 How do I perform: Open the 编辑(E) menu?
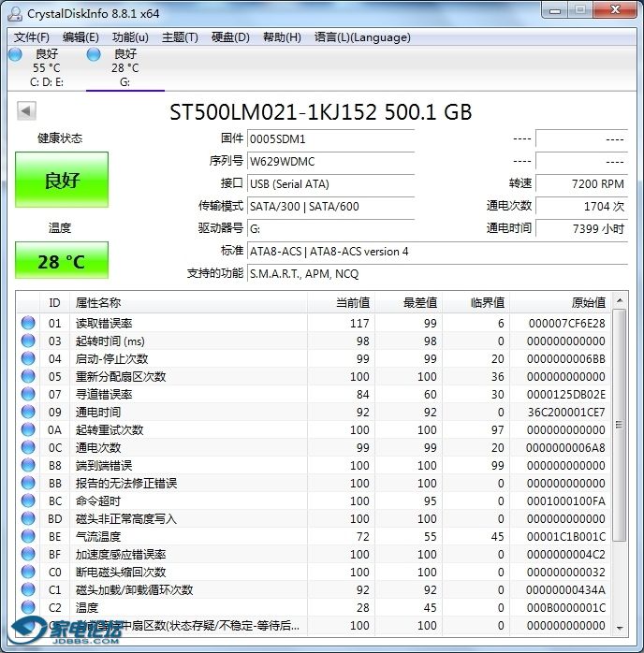click(x=80, y=37)
